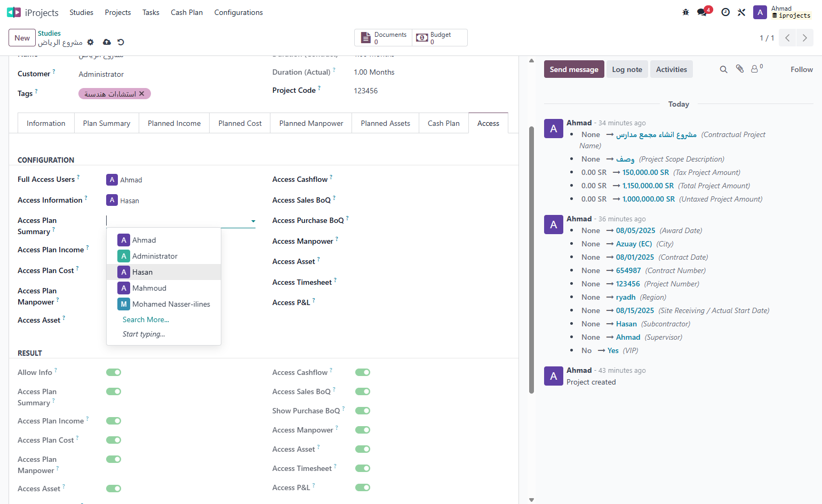Switch to the Plan Summary tab
Viewport: 822px width, 504px height.
pyautogui.click(x=107, y=123)
